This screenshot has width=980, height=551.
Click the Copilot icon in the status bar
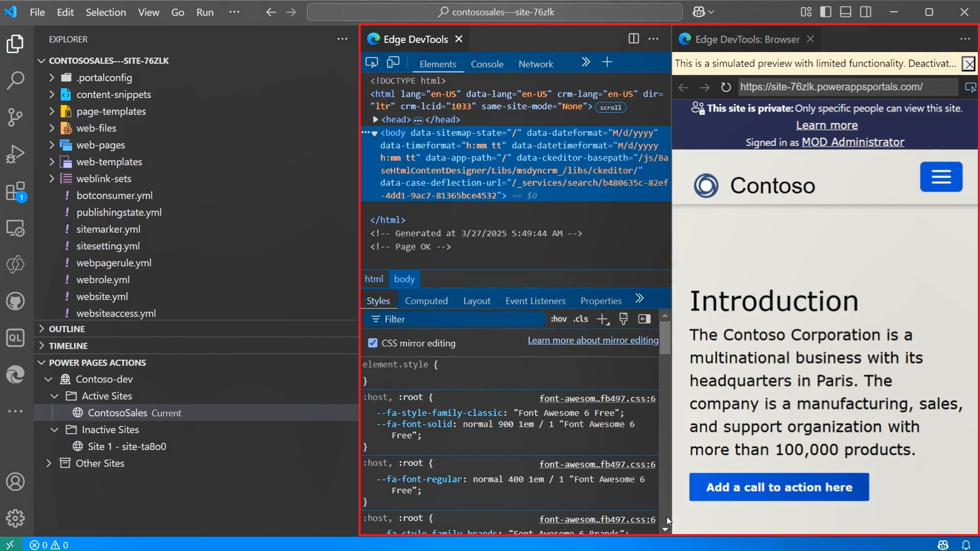coord(942,544)
